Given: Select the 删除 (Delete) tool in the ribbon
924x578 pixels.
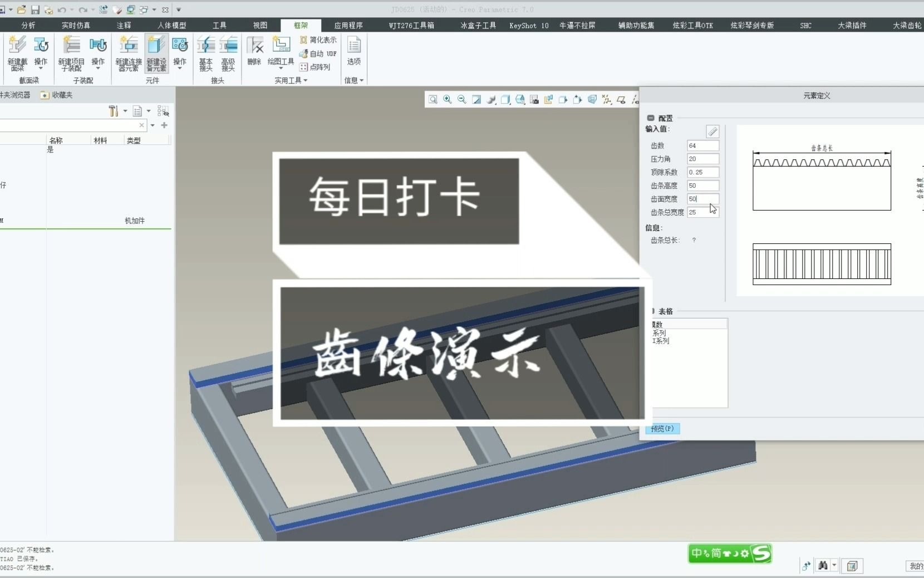Looking at the screenshot, I should (x=255, y=53).
